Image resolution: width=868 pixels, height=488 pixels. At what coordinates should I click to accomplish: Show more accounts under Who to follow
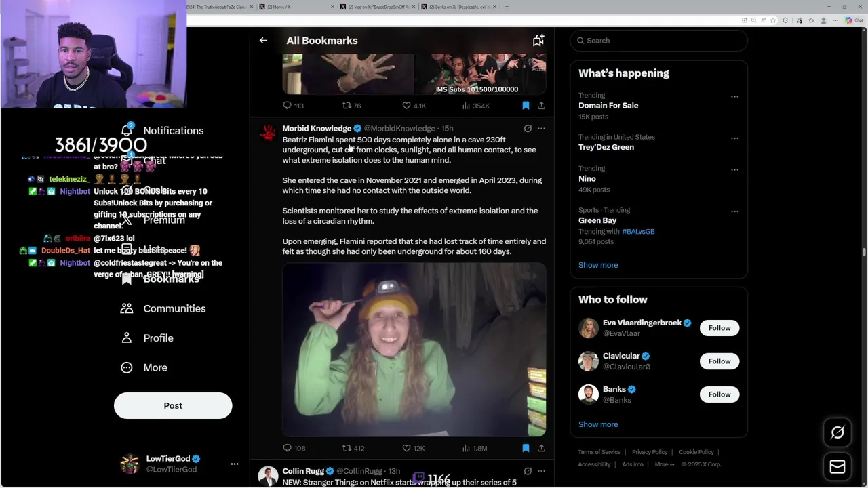(598, 424)
